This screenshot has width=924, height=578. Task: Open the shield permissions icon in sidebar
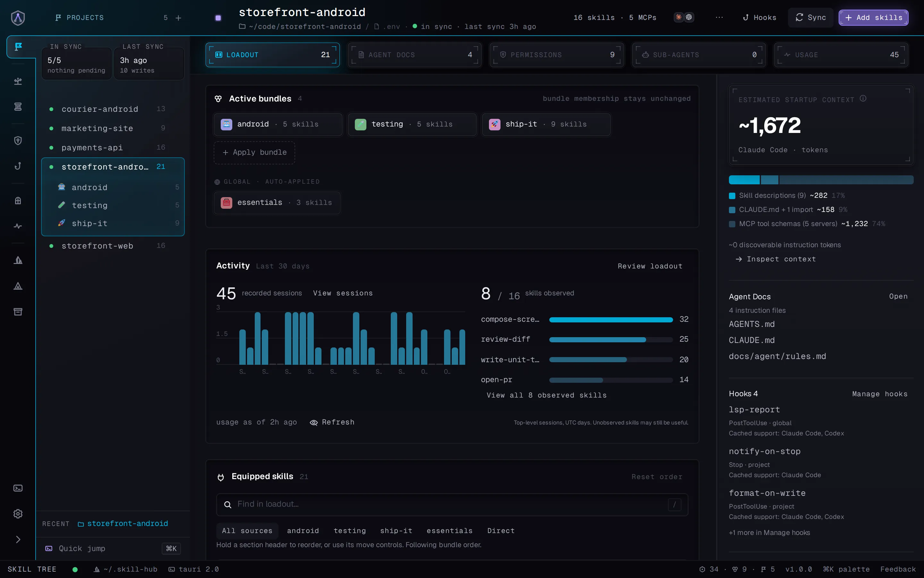click(x=18, y=141)
